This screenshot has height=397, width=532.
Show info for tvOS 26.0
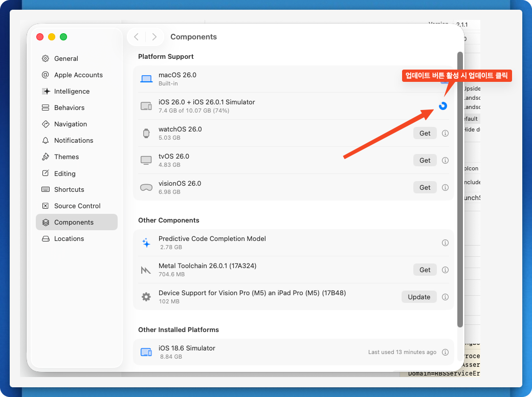(445, 160)
